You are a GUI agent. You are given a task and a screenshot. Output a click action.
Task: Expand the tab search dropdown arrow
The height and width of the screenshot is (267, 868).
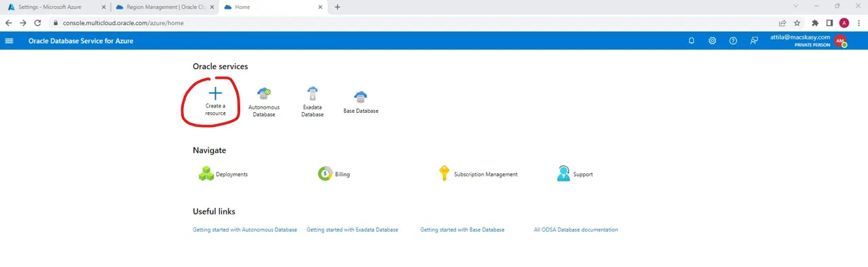pyautogui.click(x=796, y=6)
